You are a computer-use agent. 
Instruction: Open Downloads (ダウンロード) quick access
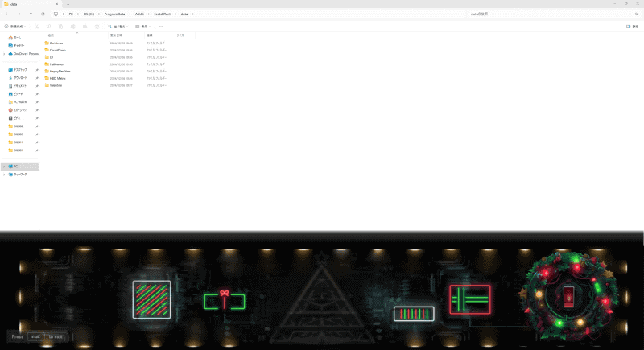point(18,78)
